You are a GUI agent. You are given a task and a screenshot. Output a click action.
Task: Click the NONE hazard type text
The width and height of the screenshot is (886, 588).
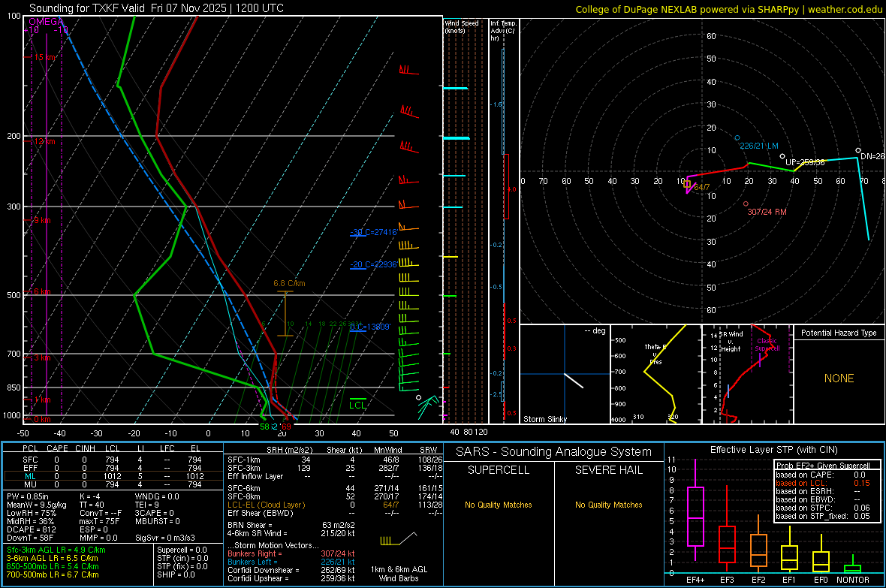(x=839, y=378)
